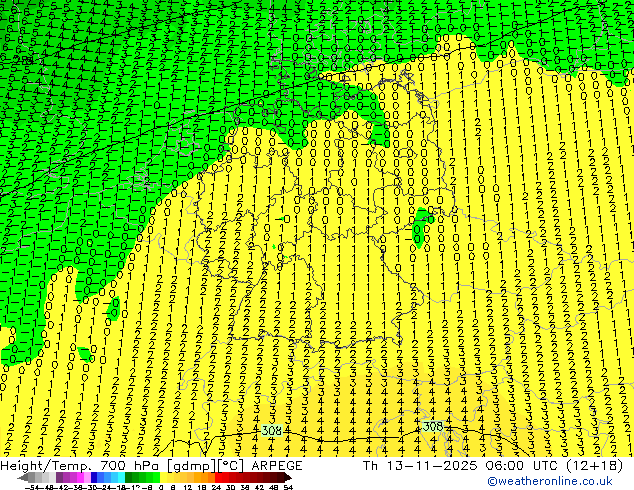
Task: Click the 'Height/Temp. 700 hPa' chart title
Action: [x=80, y=466]
